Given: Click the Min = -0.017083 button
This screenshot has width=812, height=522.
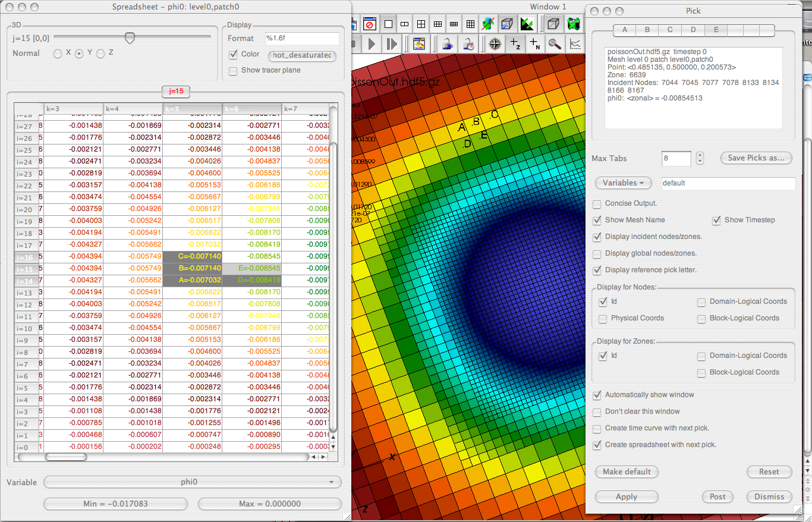Looking at the screenshot, I should tap(117, 504).
